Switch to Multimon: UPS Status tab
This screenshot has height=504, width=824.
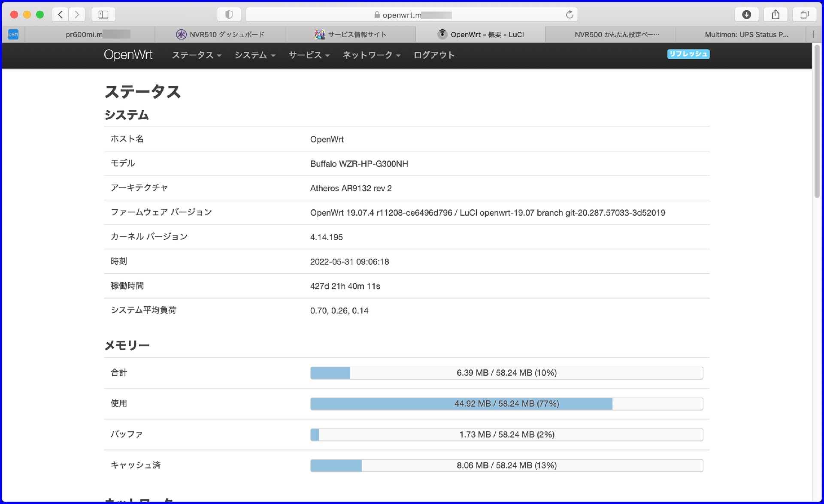(x=741, y=34)
